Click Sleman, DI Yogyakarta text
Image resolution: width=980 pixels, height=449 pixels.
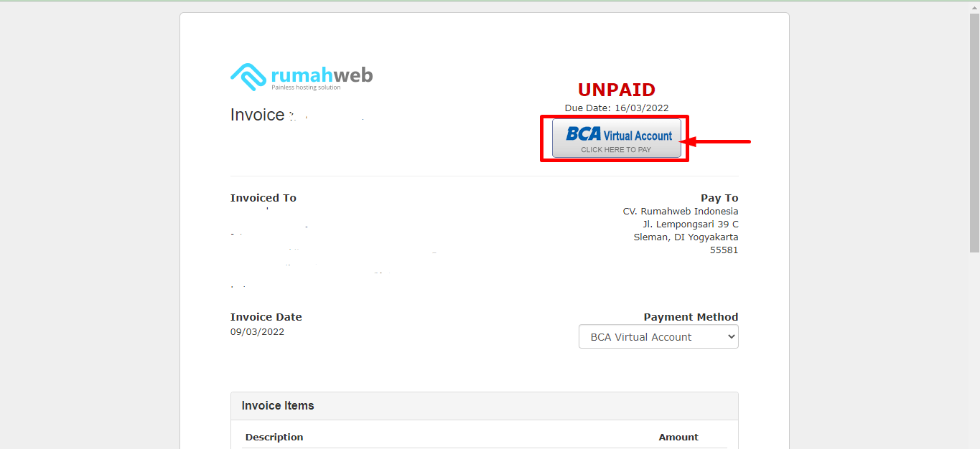coord(686,237)
